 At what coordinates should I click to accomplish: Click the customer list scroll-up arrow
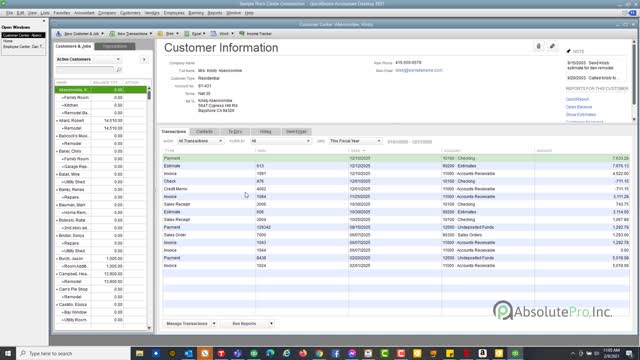149,88
